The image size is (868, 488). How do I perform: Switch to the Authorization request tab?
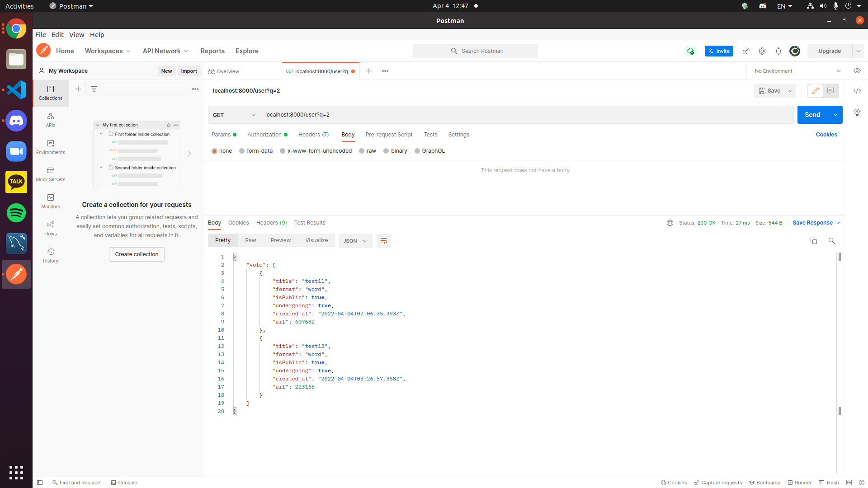[267, 135]
